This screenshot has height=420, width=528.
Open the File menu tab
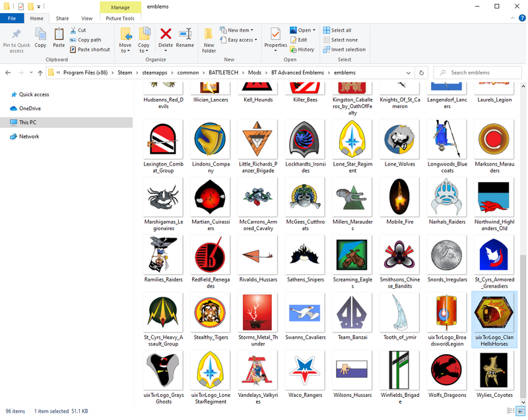point(12,18)
